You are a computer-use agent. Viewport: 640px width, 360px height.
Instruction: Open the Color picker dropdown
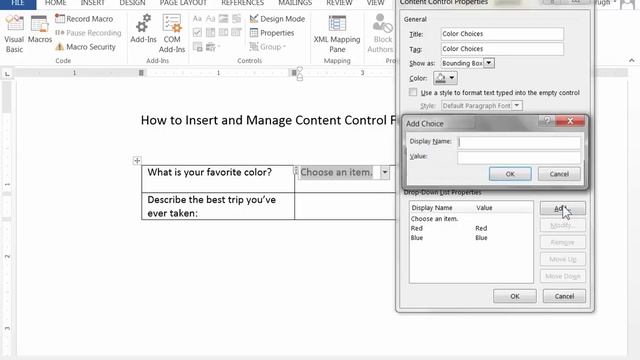coord(445,78)
